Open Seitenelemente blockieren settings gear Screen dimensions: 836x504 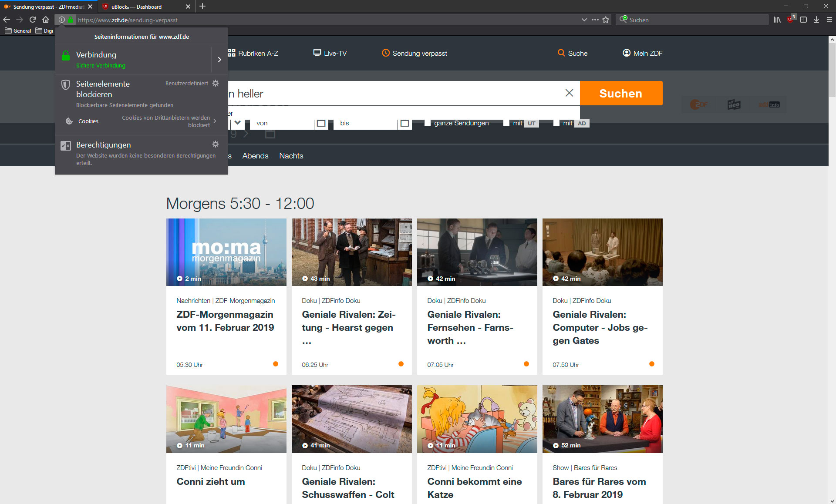click(216, 83)
